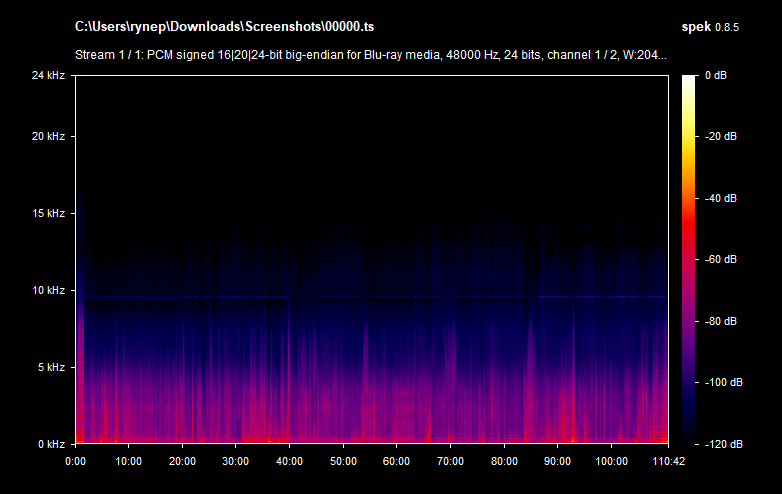The image size is (782, 494).
Task: Click the 15 kHz frequency axis label
Action: 48,214
